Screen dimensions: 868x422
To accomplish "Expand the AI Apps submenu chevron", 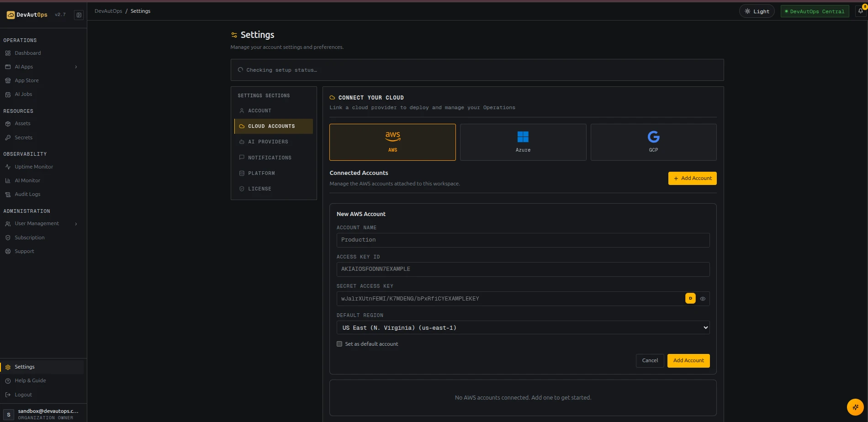I will pos(76,67).
